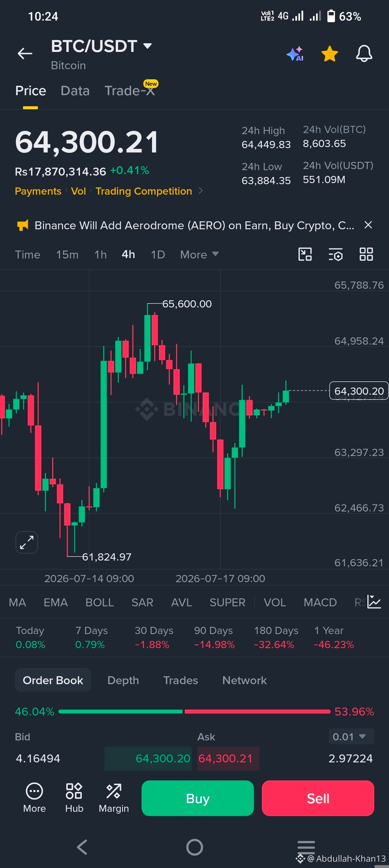Tap the back arrow icon
This screenshot has height=868, width=389.
pyautogui.click(x=25, y=54)
